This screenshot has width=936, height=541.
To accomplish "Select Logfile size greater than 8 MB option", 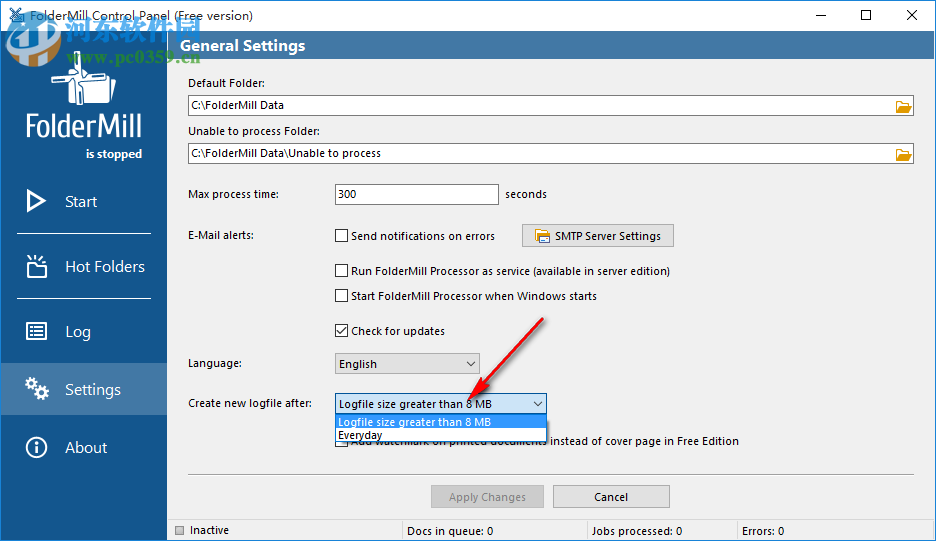I will coord(414,422).
